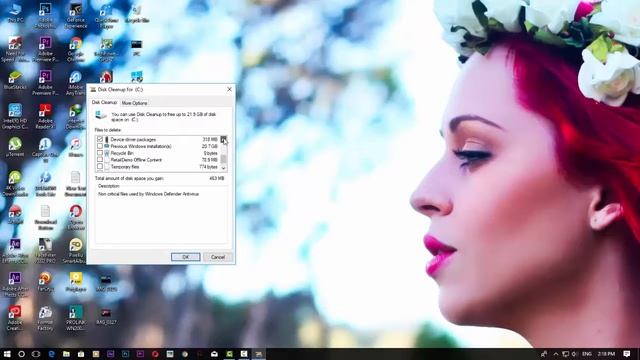Launch uTorrent desktop shortcut

click(15, 147)
